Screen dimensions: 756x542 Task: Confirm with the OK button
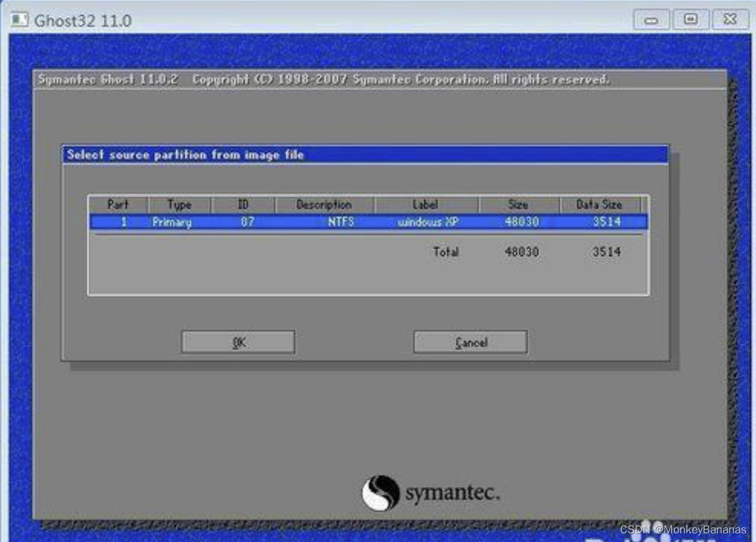click(238, 342)
